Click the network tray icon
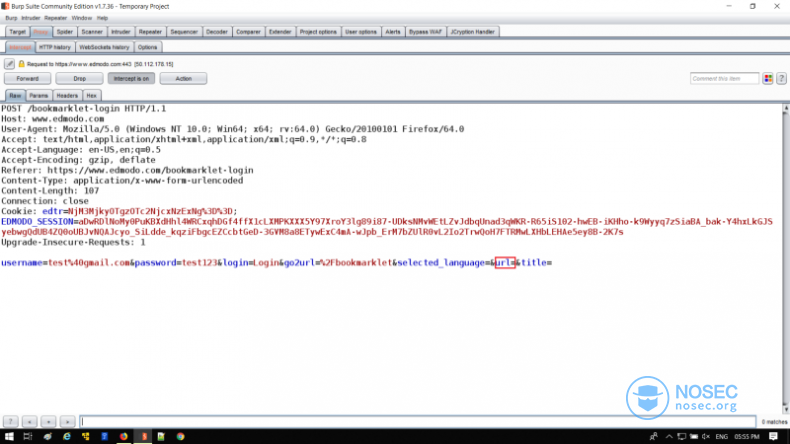The image size is (790, 444). pyautogui.click(x=681, y=436)
